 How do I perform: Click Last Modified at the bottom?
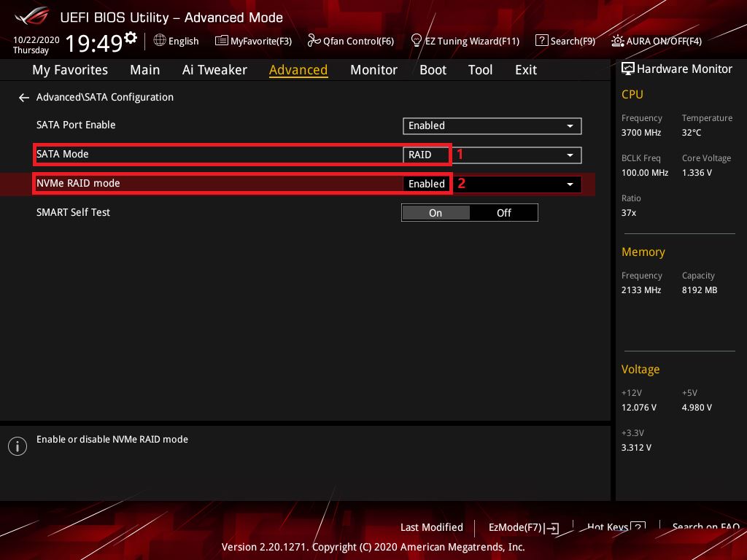(431, 527)
